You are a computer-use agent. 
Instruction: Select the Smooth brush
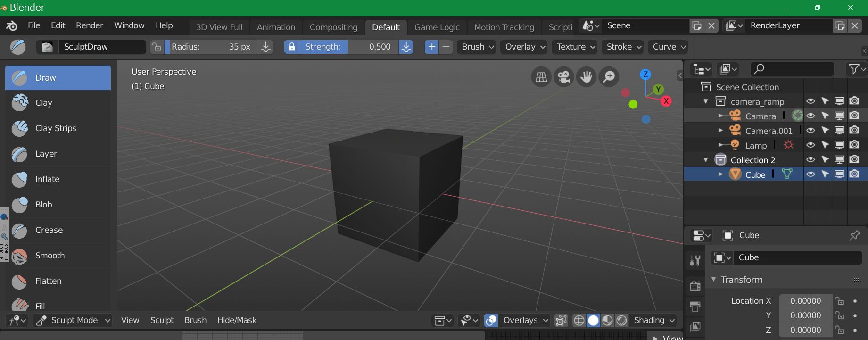coord(58,256)
